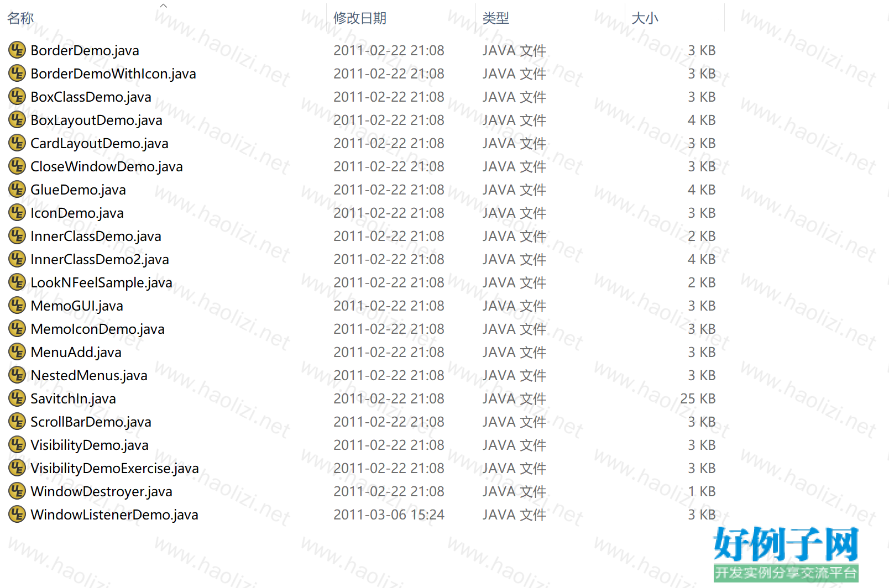
Task: Sort by the 大小 column header
Action: point(645,18)
